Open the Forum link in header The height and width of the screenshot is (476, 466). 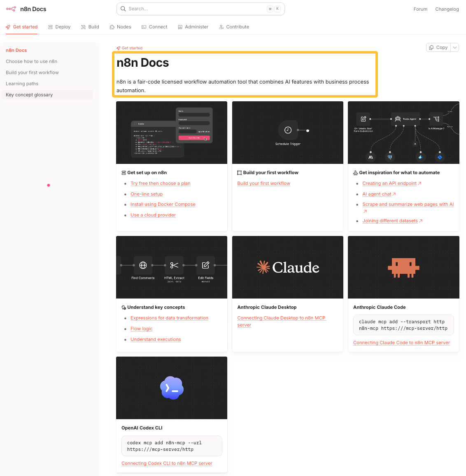pyautogui.click(x=420, y=9)
